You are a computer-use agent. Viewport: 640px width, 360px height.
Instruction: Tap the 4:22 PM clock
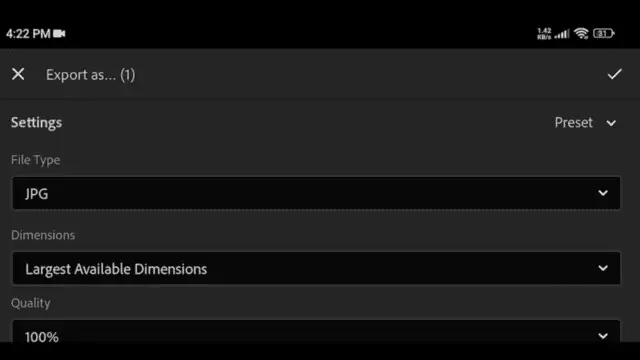(x=28, y=33)
